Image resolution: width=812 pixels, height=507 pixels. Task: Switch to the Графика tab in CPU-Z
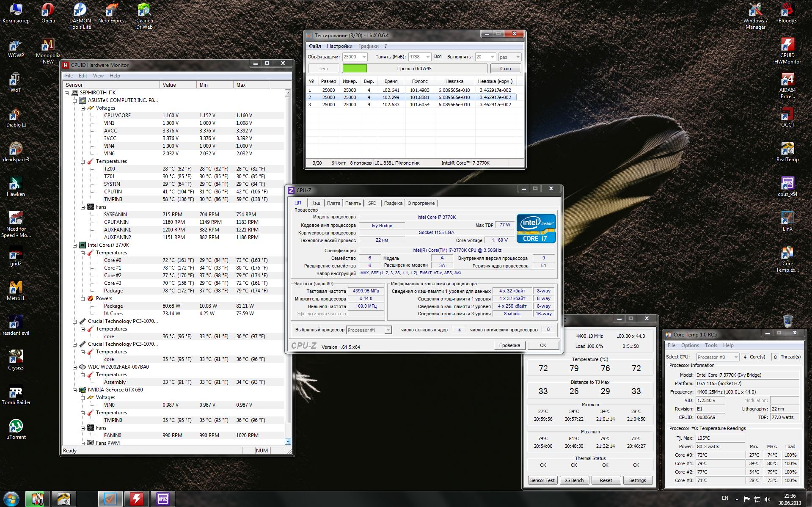tap(393, 203)
